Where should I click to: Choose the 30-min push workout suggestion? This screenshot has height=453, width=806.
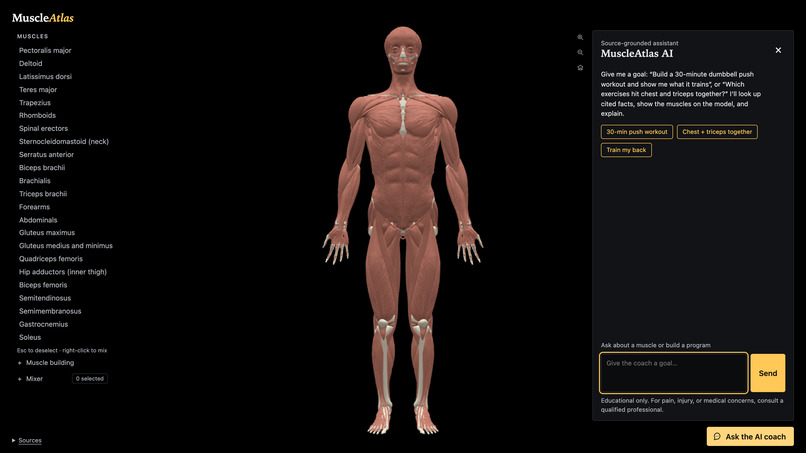(636, 132)
